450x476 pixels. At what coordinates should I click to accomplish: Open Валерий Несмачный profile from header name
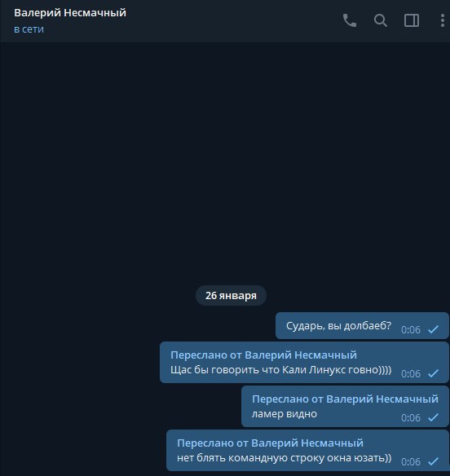[70, 13]
